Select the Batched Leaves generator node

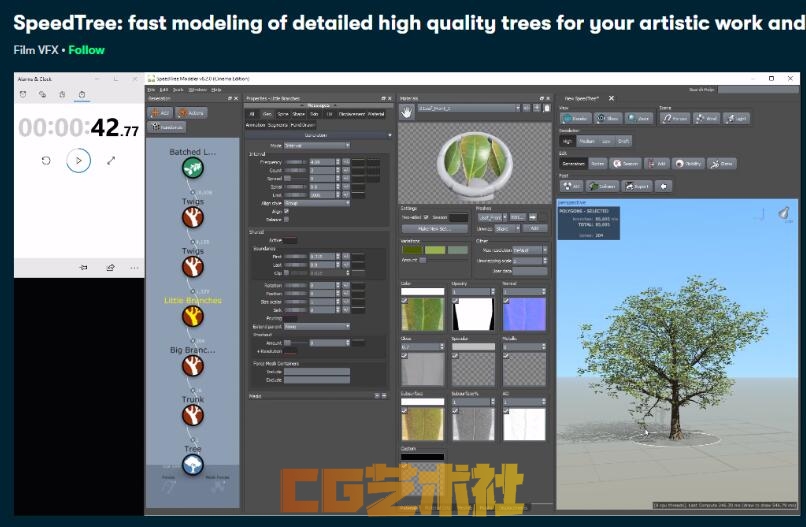click(193, 168)
